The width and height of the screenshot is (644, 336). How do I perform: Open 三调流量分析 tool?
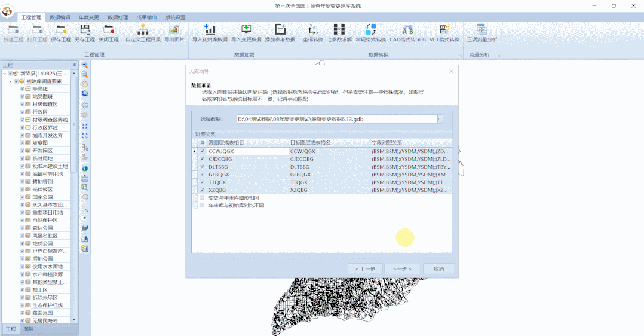(482, 33)
